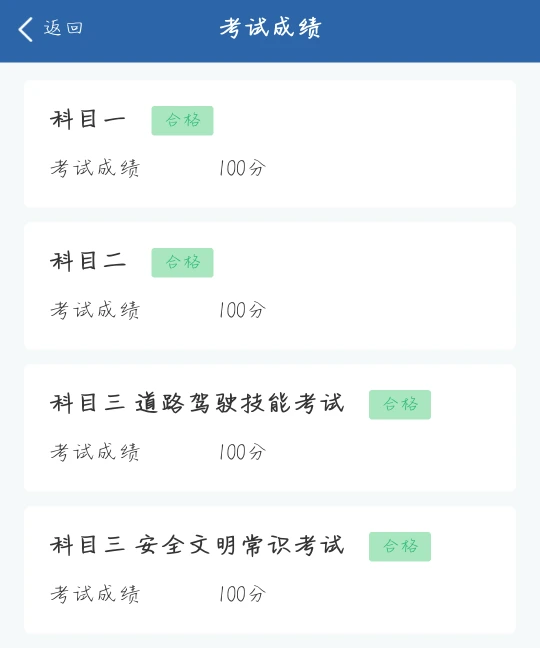The image size is (540, 648).
Task: Click 考试成绩 label in 道路驾驶技能考试 card
Action: (95, 452)
